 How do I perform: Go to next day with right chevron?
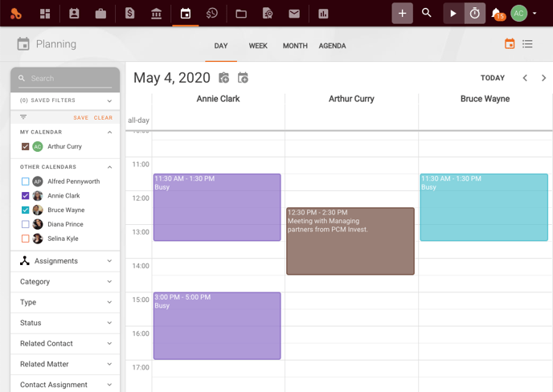pos(543,78)
